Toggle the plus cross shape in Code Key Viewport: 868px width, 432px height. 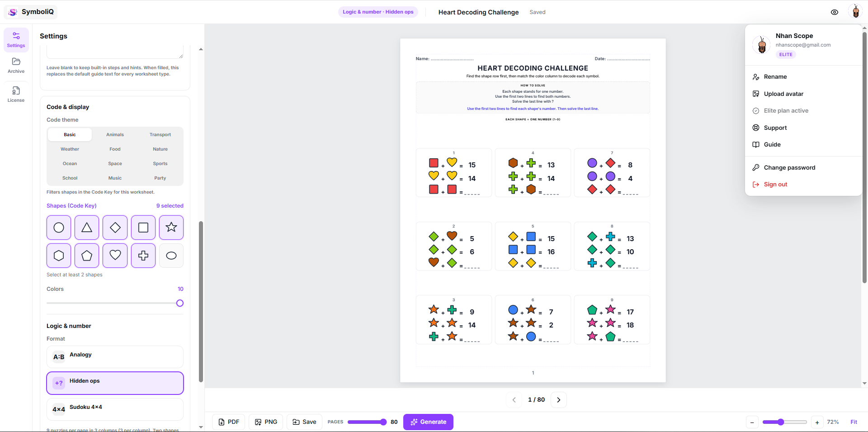tap(143, 256)
